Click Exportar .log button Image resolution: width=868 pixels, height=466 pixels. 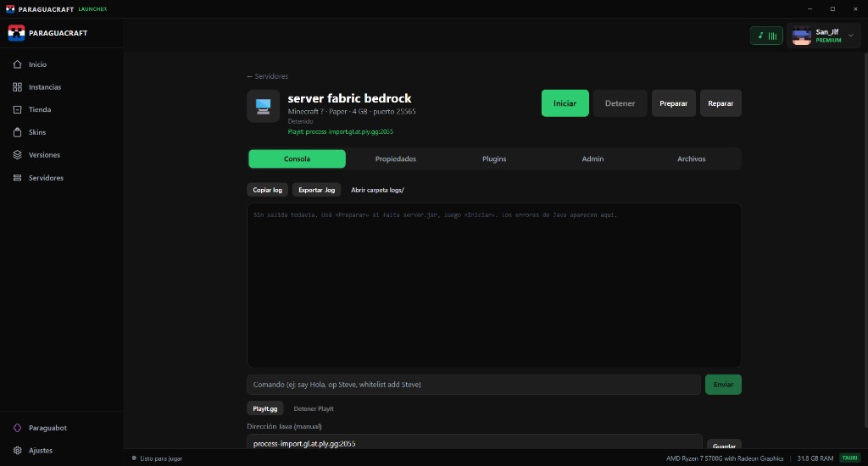point(317,190)
